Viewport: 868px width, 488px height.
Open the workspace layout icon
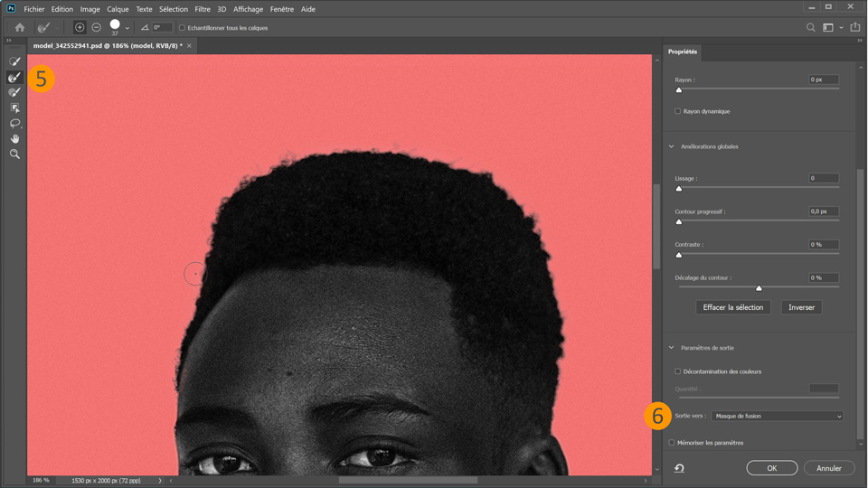tap(828, 27)
